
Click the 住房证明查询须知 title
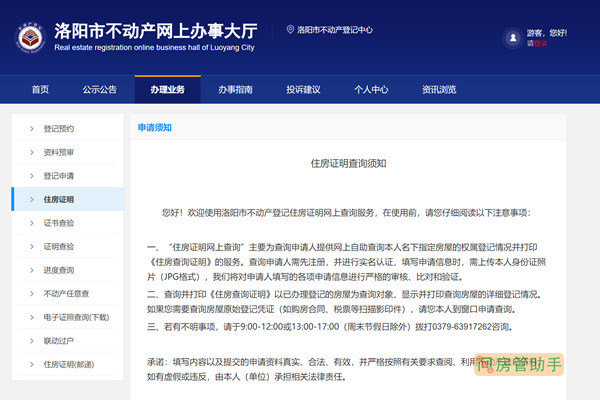pos(348,163)
